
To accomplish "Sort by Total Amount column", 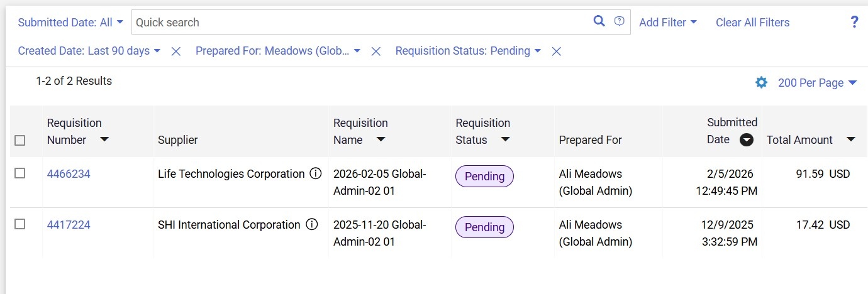I will [850, 139].
